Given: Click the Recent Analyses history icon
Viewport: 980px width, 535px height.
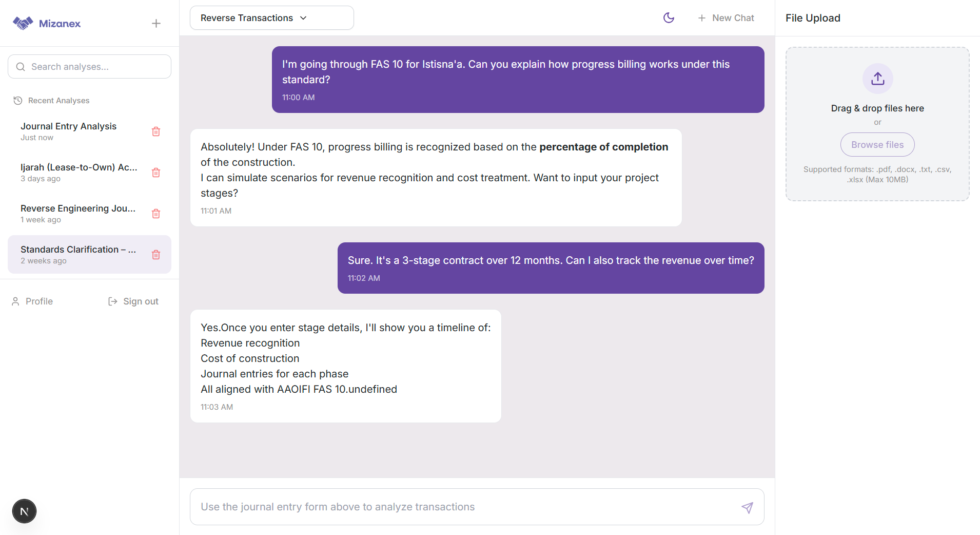Looking at the screenshot, I should click(18, 101).
